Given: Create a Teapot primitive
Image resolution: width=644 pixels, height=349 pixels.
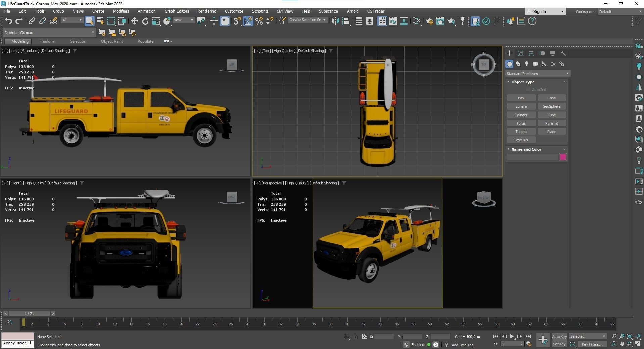Looking at the screenshot, I should (521, 132).
